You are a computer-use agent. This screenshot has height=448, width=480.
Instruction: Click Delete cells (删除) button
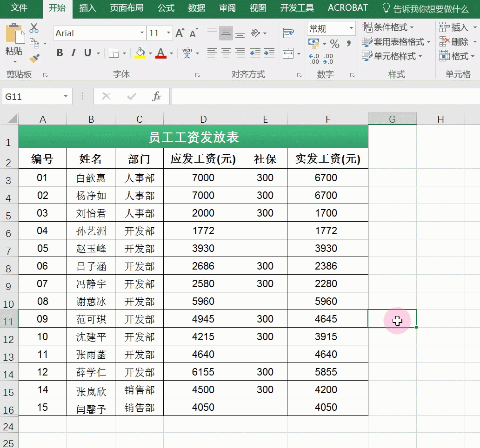(x=454, y=41)
